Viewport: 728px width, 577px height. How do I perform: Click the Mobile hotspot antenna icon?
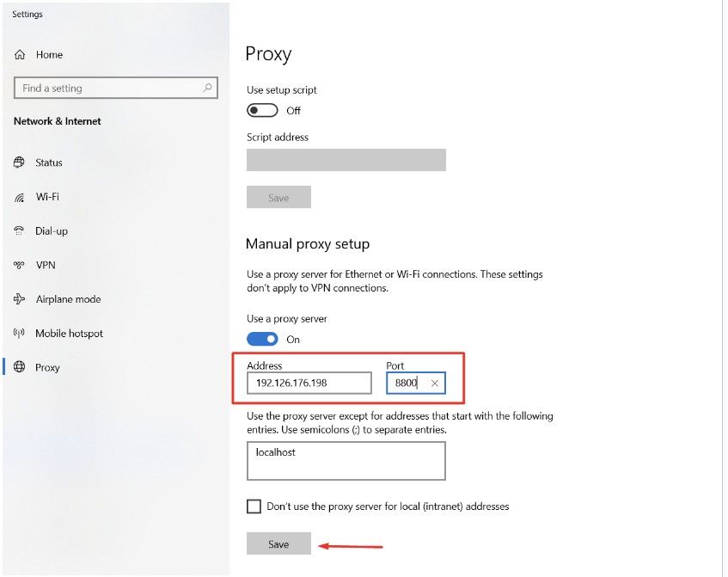(x=19, y=333)
